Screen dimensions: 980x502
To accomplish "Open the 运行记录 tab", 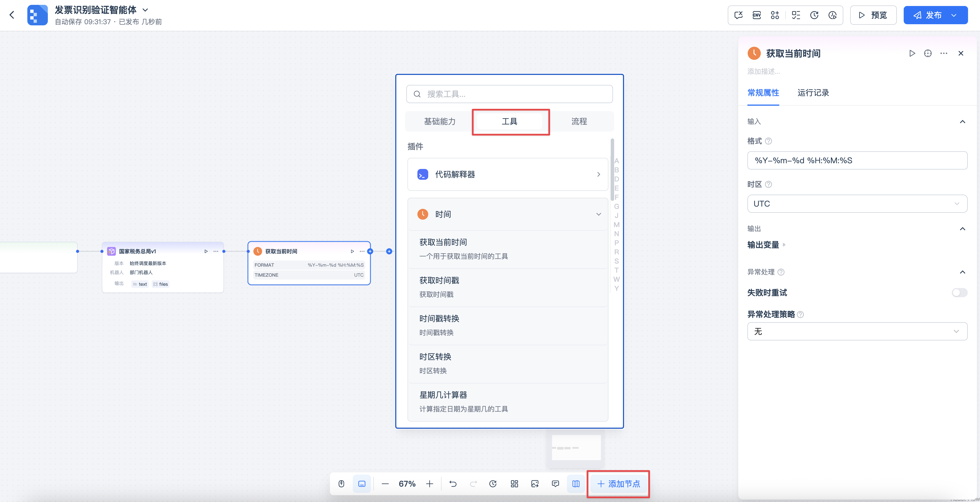I will coord(813,93).
